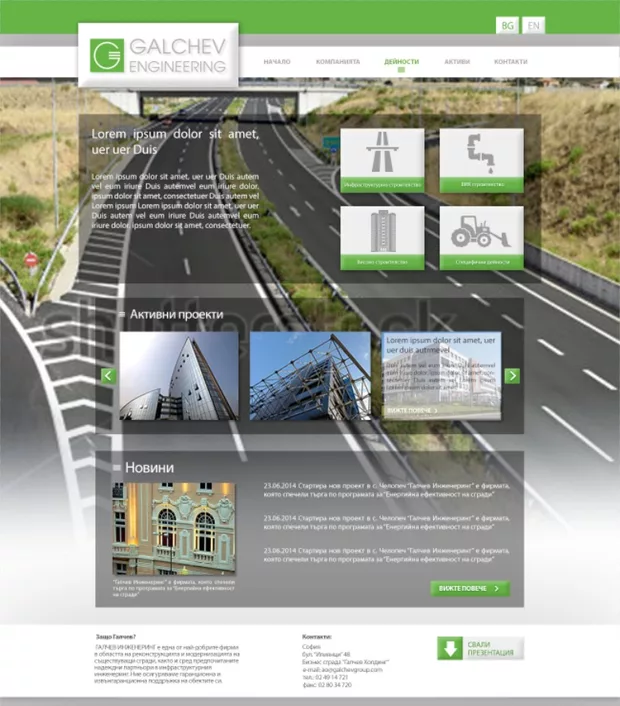
Task: Click the Новини heading
Action: tap(149, 467)
